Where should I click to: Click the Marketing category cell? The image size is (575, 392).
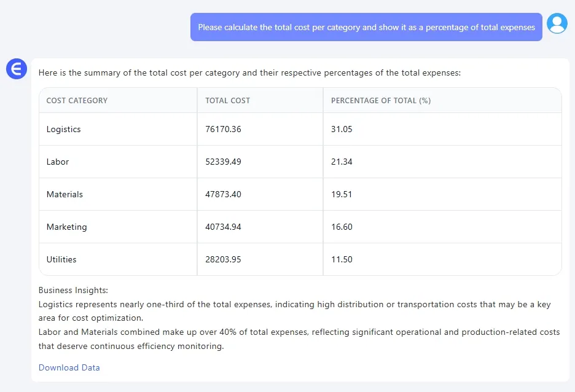tap(66, 227)
